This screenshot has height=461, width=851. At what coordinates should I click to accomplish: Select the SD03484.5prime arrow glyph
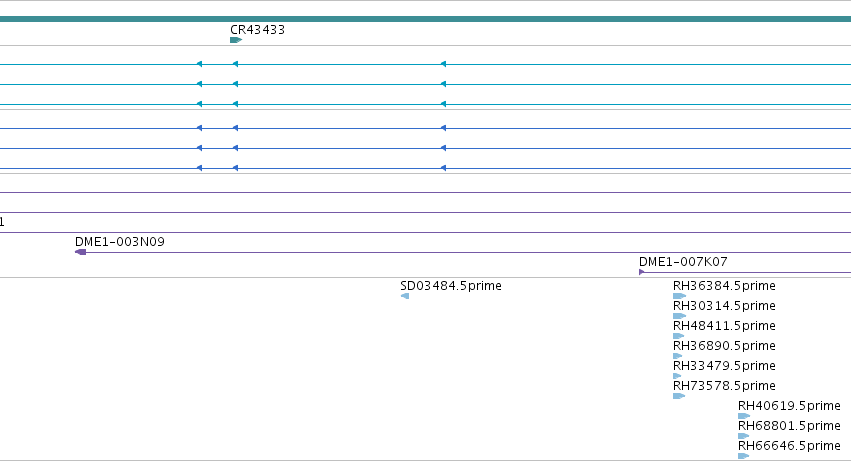click(405, 296)
